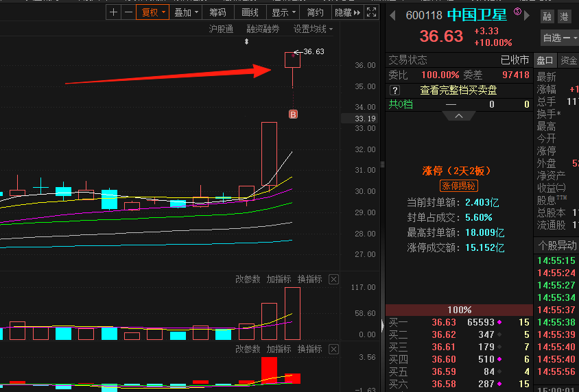Open the 显示 dropdown
579x392 pixels.
coord(283,12)
